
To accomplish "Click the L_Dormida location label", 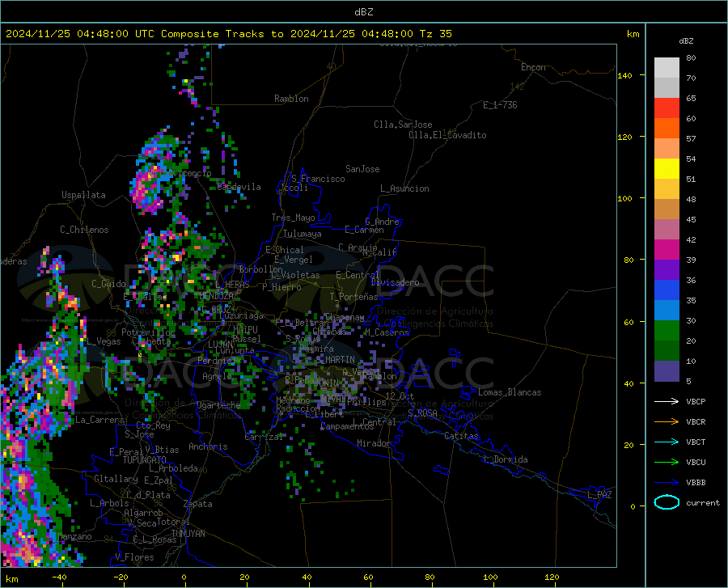I will (505, 459).
